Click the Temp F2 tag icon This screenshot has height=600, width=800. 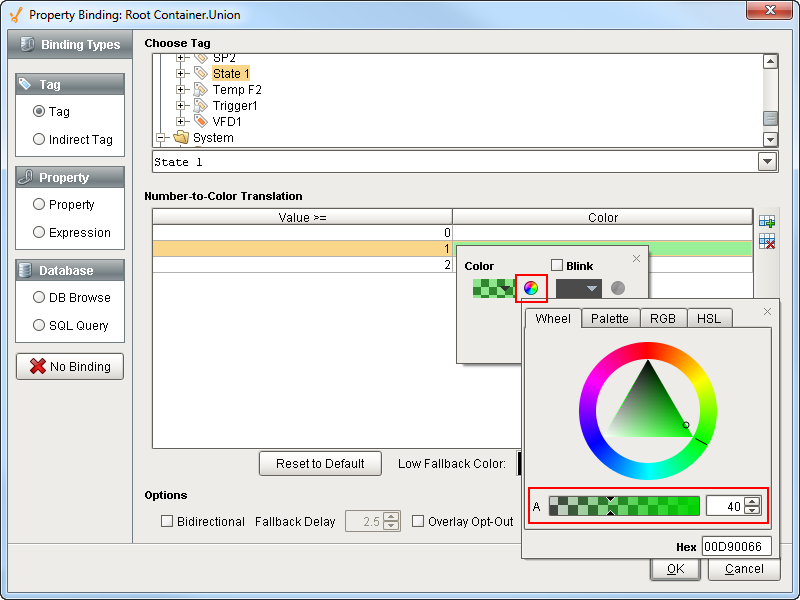201,90
